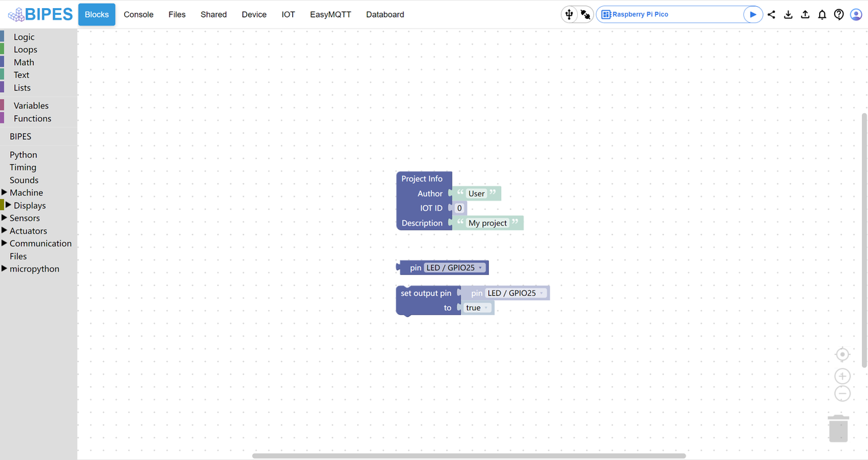Open the help question mark icon
The width and height of the screenshot is (868, 460).
[x=839, y=14]
